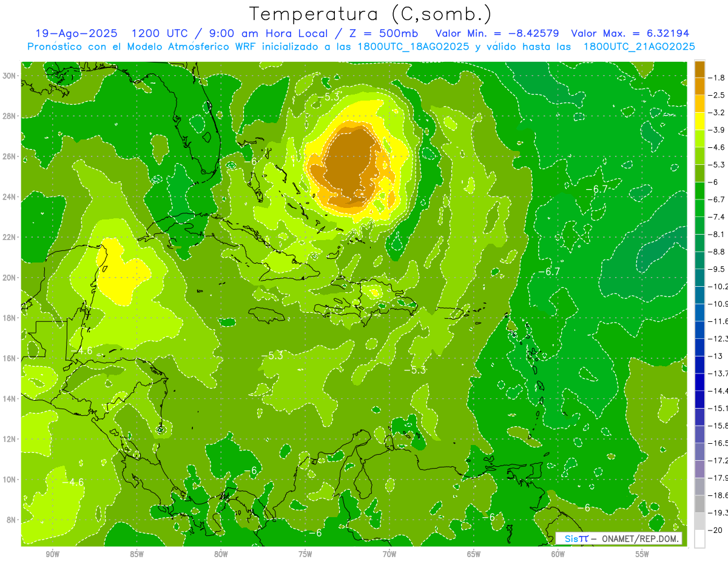The height and width of the screenshot is (562, 728).
Task: Click the yellow colorbar swatch between -3.2 and -3.9
Action: [x=699, y=121]
